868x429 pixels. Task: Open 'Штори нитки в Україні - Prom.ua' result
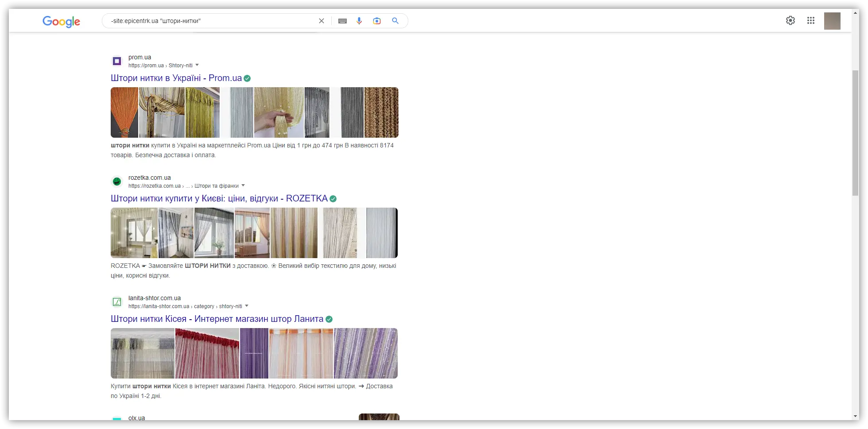tap(176, 78)
